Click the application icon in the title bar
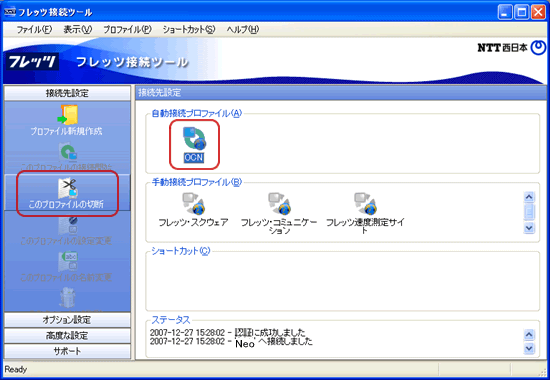This screenshot has height=380, width=550. coord(10,12)
